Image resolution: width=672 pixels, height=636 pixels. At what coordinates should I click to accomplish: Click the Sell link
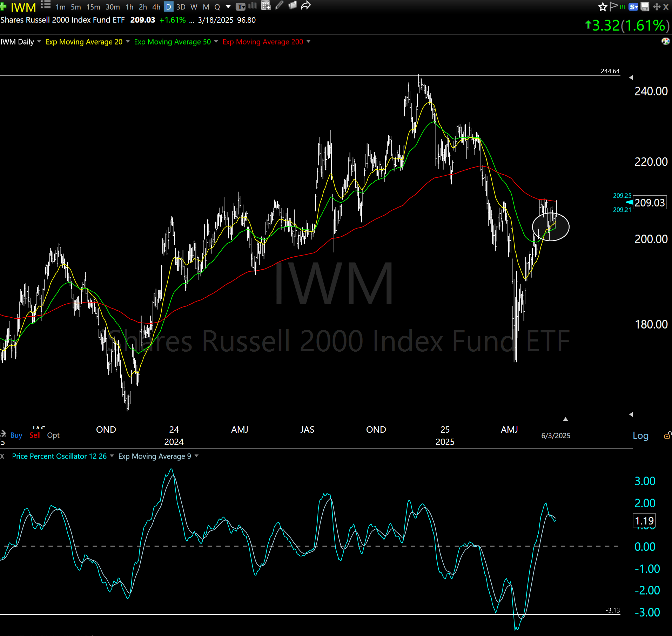point(35,435)
